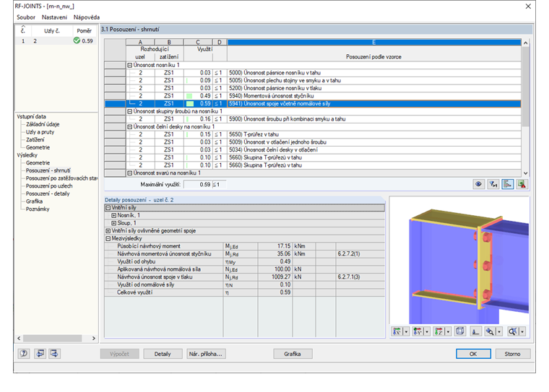549x392 pixels.
Task: Click the Grafika button
Action: click(x=293, y=354)
